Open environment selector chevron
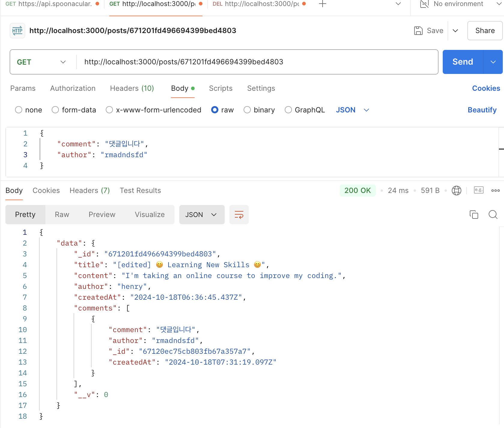Image resolution: width=504 pixels, height=428 pixels. pyautogui.click(x=499, y=4)
